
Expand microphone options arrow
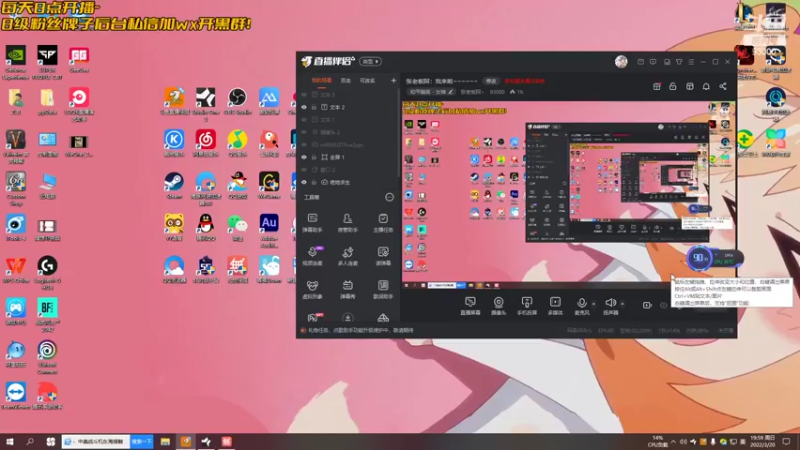(593, 304)
